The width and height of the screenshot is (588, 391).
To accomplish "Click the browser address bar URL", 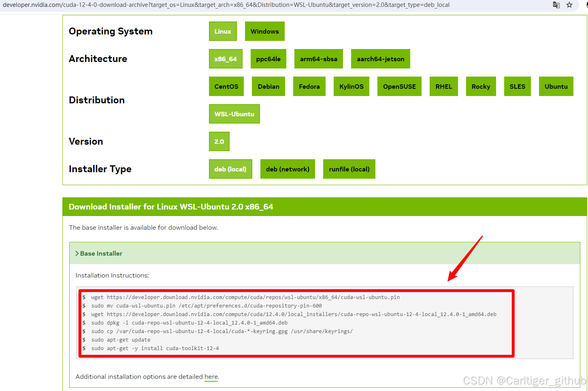I will pyautogui.click(x=226, y=5).
